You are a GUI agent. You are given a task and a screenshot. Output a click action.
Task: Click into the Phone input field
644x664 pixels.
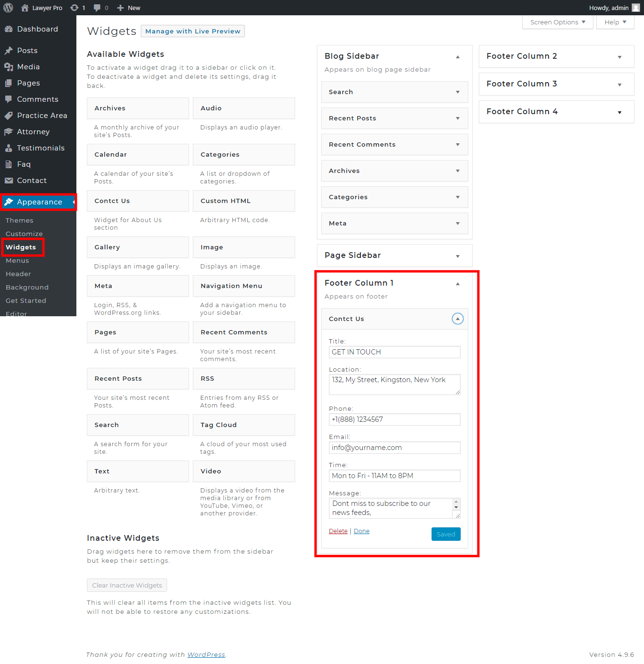[x=394, y=419]
